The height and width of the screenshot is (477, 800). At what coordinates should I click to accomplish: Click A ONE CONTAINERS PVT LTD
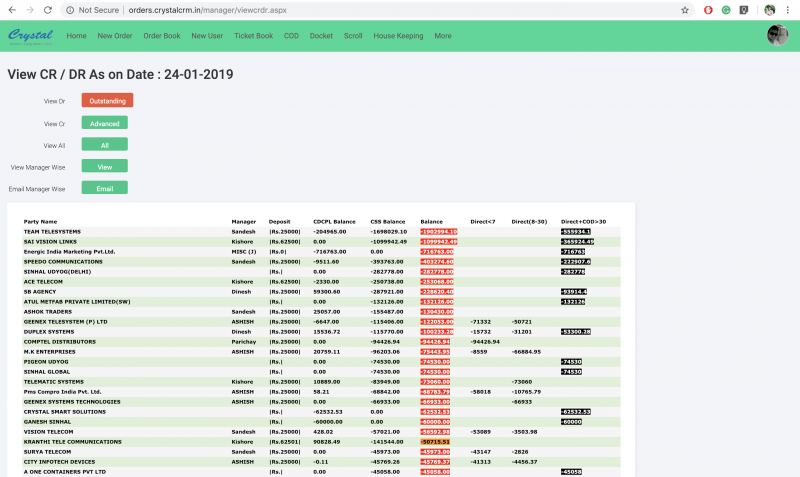tap(65, 472)
